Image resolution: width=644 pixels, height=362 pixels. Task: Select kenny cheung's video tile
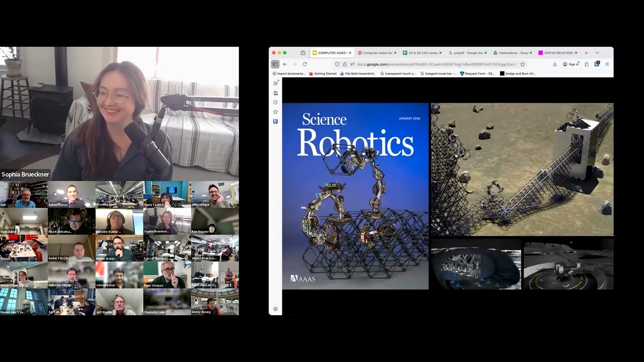(215, 302)
